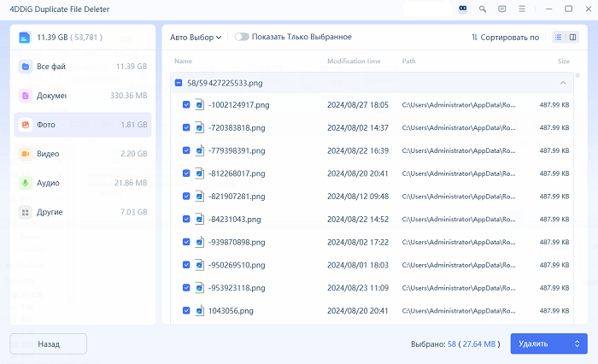Switch to list view layout
The width and height of the screenshot is (598, 364).
pyautogui.click(x=558, y=38)
